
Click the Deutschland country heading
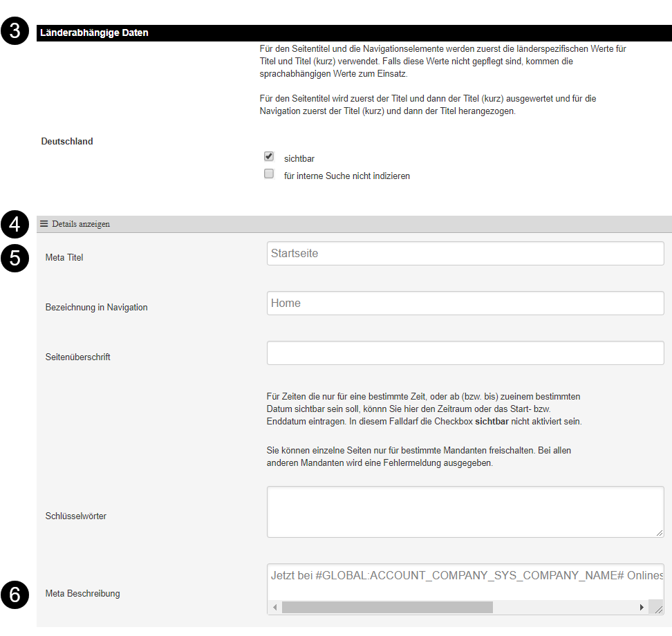pyautogui.click(x=67, y=142)
